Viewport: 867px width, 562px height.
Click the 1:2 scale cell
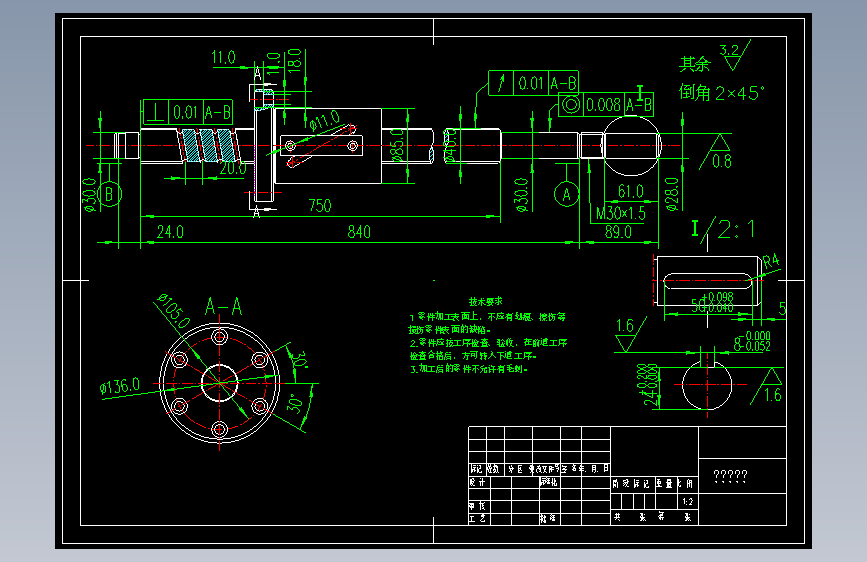(687, 502)
